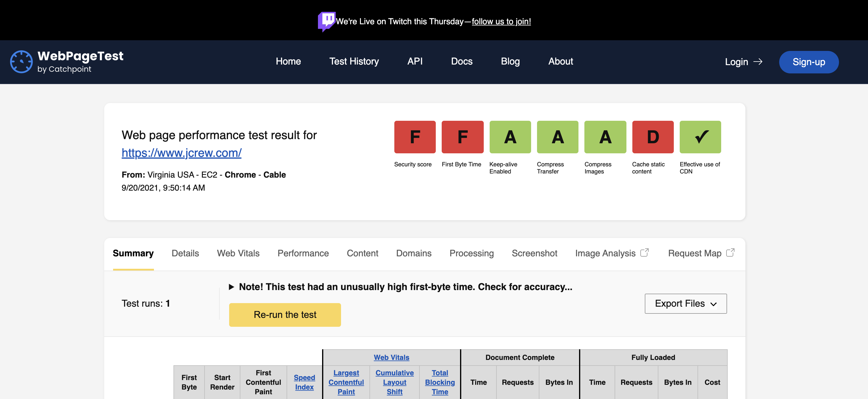Click the Keep-alive Enabled A grade
The width and height of the screenshot is (868, 399).
coord(510,137)
